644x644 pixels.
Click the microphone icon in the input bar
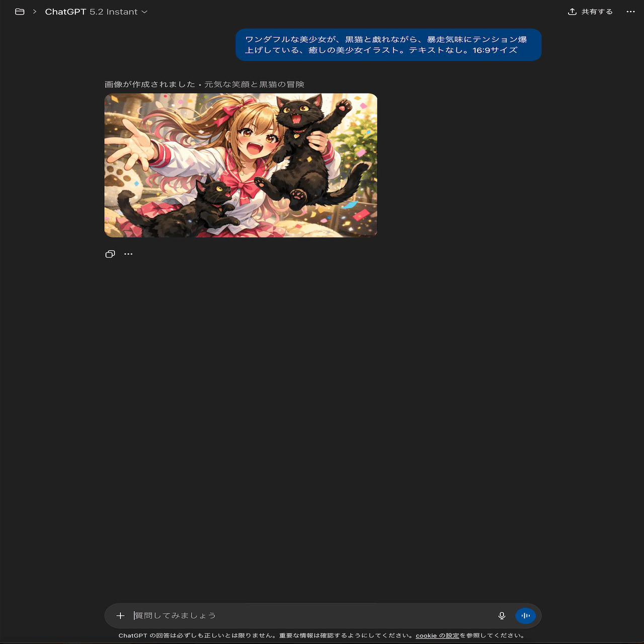pos(502,615)
